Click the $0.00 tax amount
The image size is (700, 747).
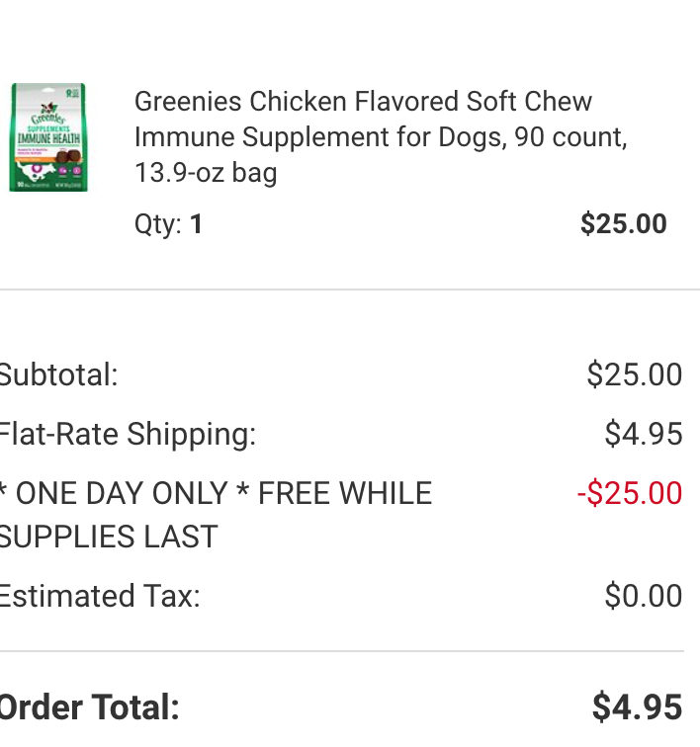[644, 596]
